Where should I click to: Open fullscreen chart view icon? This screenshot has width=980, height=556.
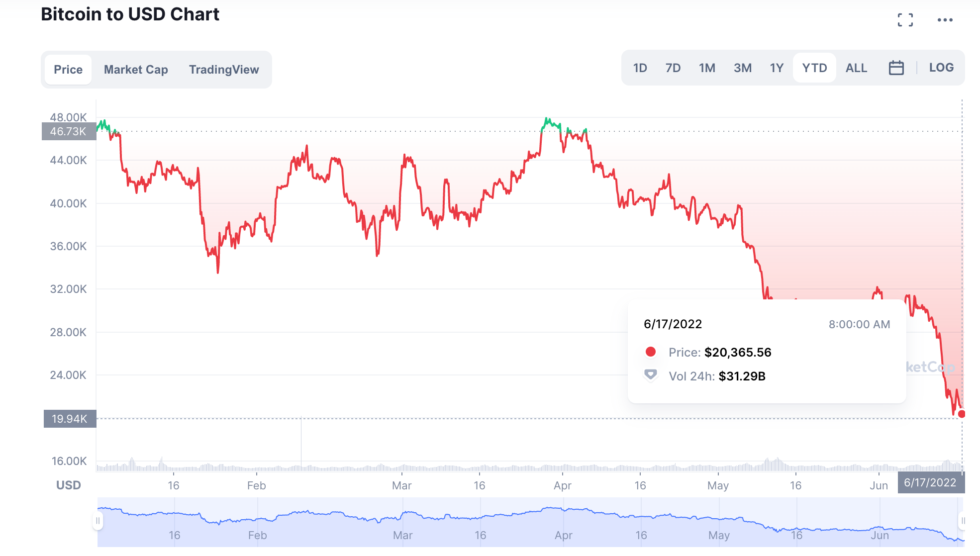click(905, 20)
